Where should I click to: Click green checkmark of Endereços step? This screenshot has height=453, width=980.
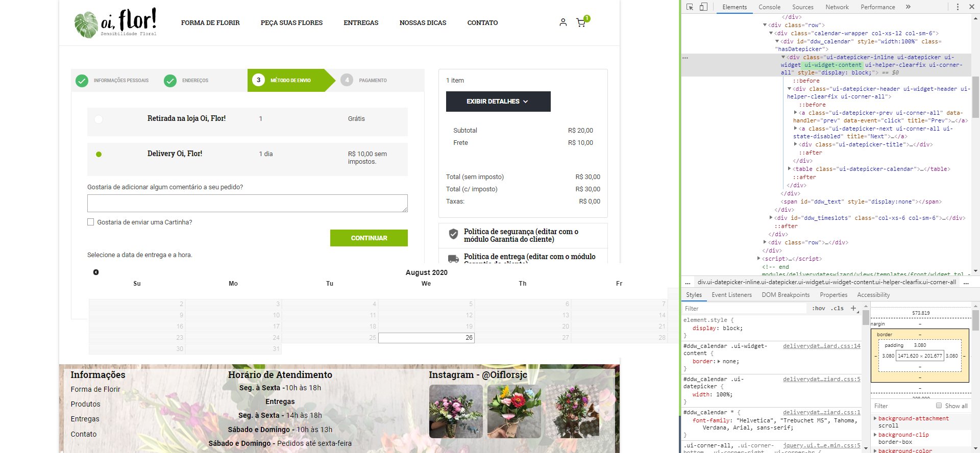(x=170, y=81)
